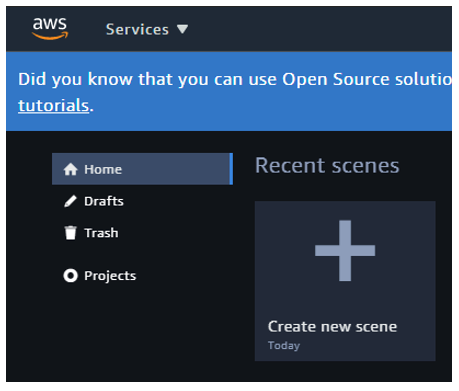This screenshot has height=391, width=459.
Task: Click the blue Open Source banner text
Action: (235, 79)
